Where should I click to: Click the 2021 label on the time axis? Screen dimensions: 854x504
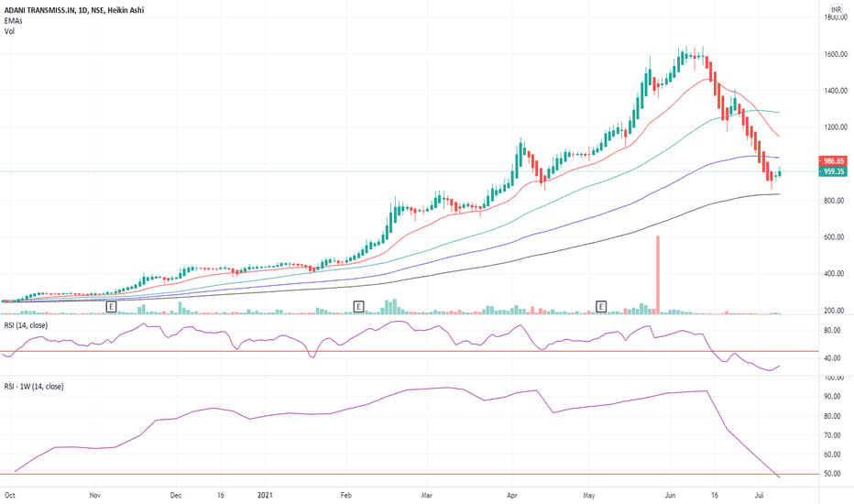point(265,495)
